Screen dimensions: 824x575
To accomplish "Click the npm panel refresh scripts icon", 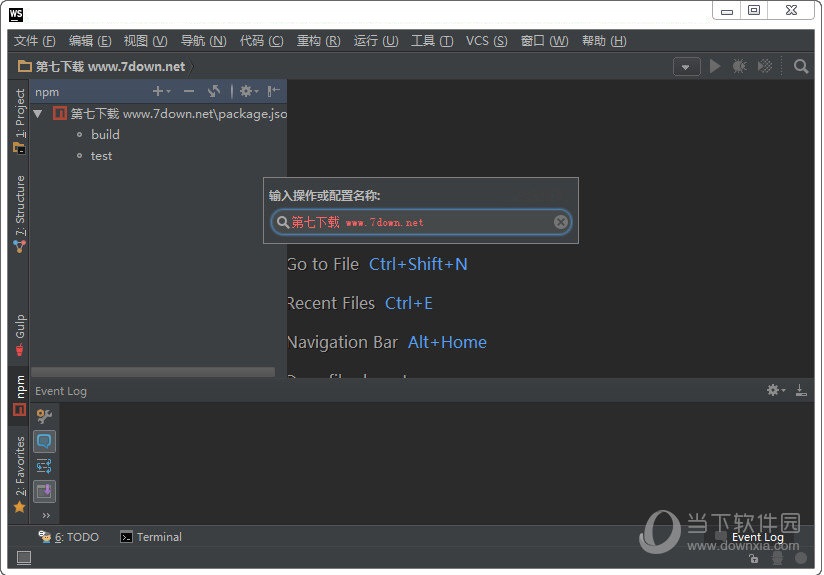I will click(213, 91).
